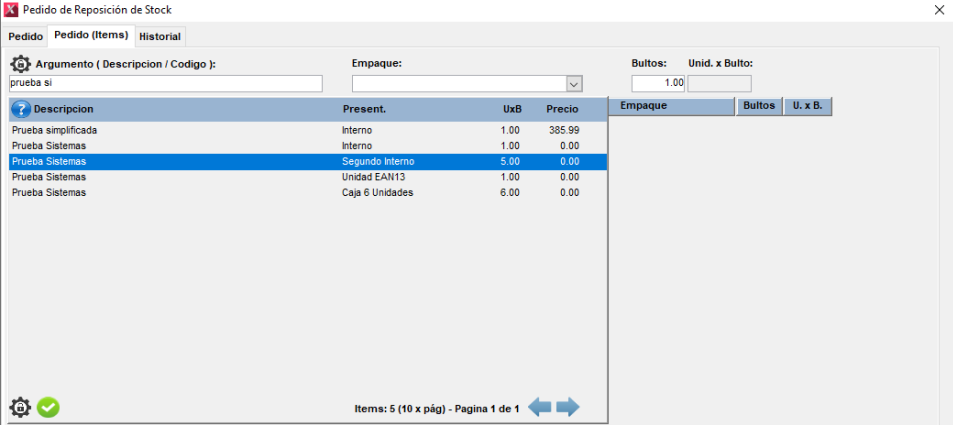Close the Pedido de Reposición window
The height and width of the screenshot is (425, 953).
(938, 10)
